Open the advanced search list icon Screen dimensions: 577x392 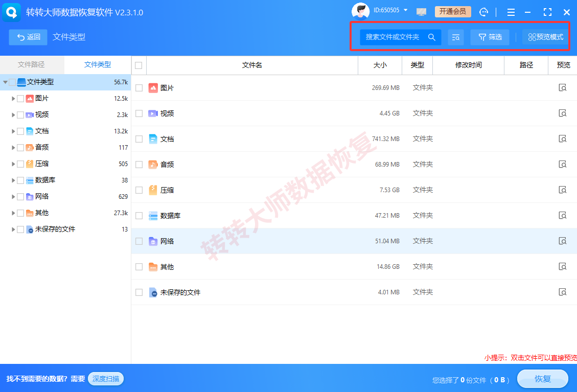coord(455,37)
